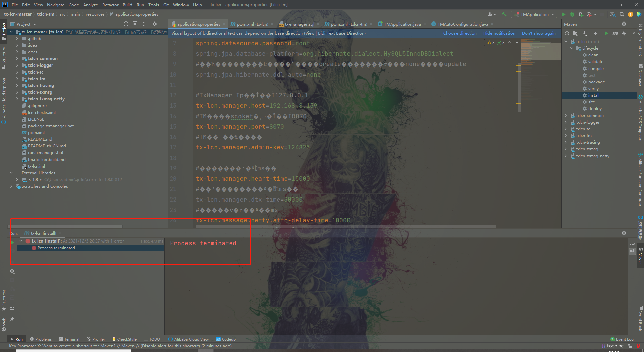Image resolution: width=644 pixels, height=352 pixels.
Task: Open the Analyze menu
Action: pos(90,5)
